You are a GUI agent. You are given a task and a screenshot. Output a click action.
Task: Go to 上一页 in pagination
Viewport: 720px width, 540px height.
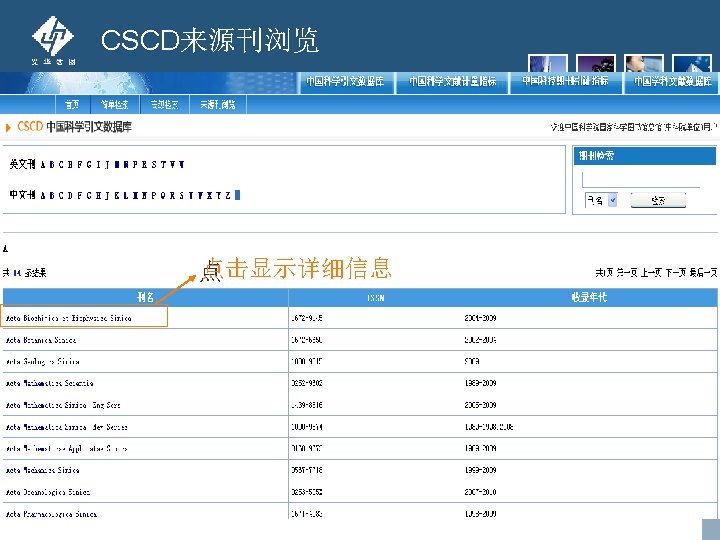[651, 273]
